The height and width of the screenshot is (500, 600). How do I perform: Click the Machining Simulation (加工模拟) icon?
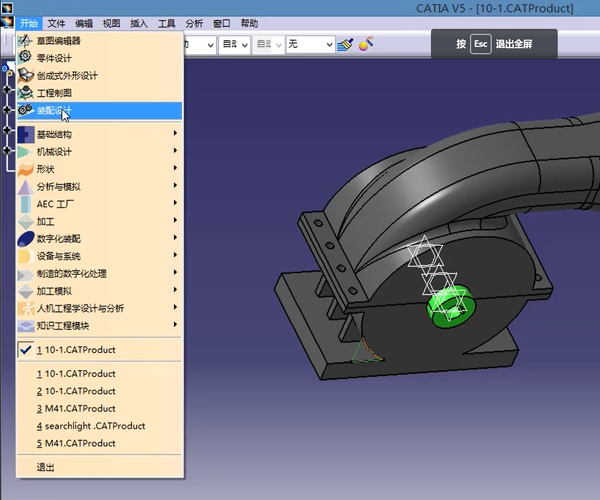(x=26, y=291)
